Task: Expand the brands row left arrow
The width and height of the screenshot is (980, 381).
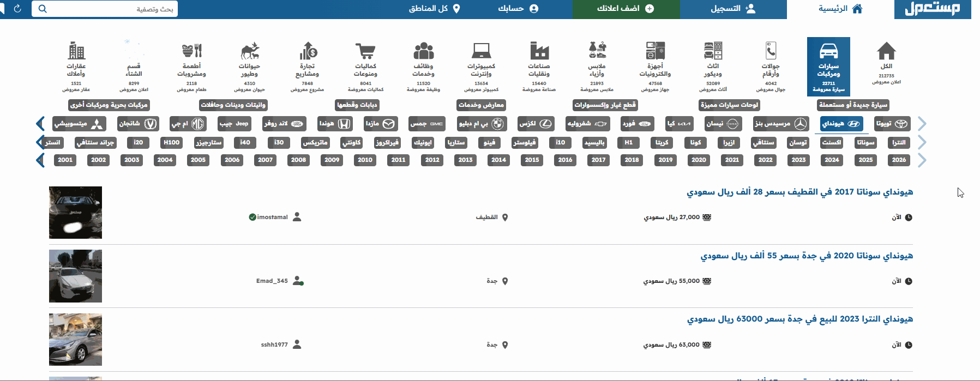Action: 40,124
